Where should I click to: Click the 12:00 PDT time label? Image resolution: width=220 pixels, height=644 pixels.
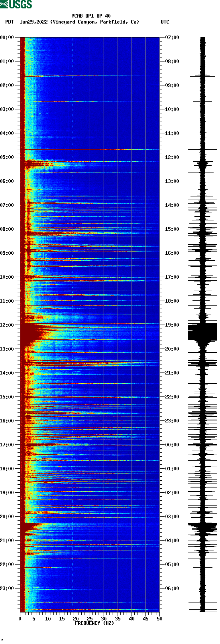7,325
